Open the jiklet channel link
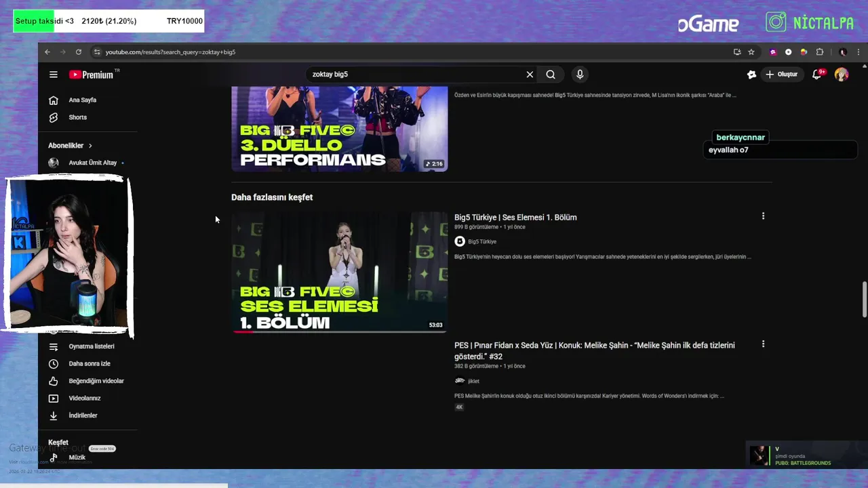868x488 pixels. click(473, 382)
